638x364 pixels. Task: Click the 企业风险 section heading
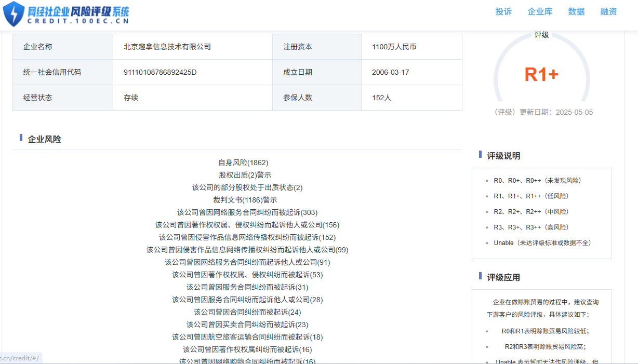click(45, 139)
